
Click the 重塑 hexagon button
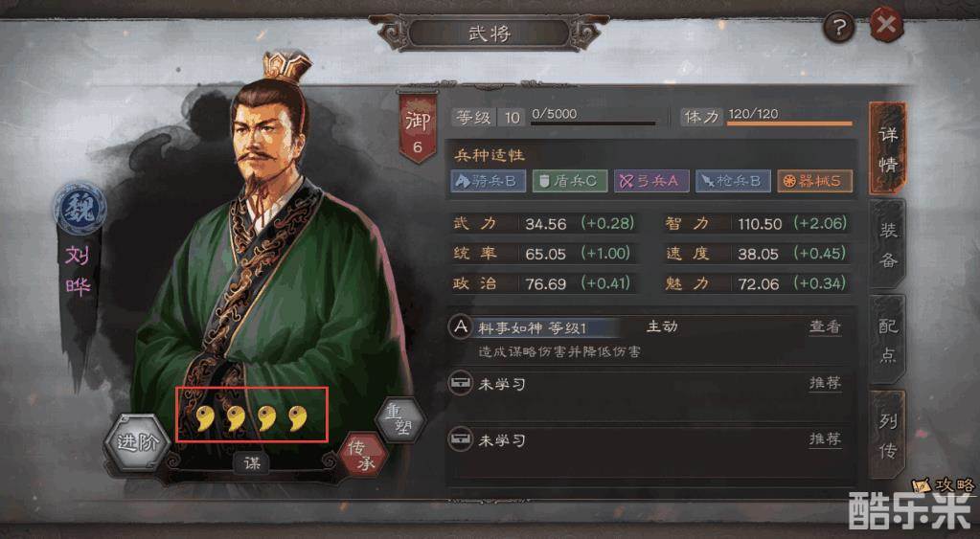pyautogui.click(x=400, y=419)
